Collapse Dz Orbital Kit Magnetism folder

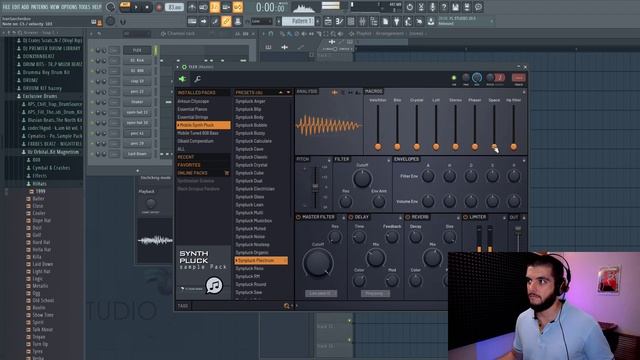[50, 152]
